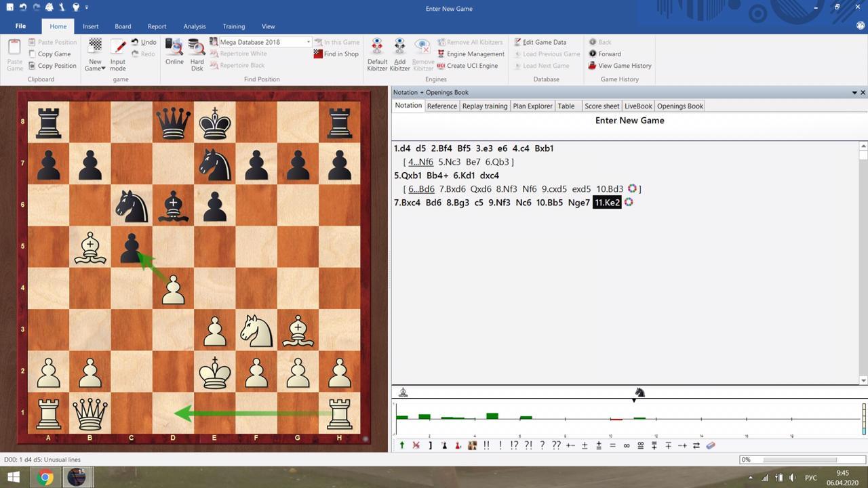Expand the Mega Database 2018 combo box

[x=308, y=42]
